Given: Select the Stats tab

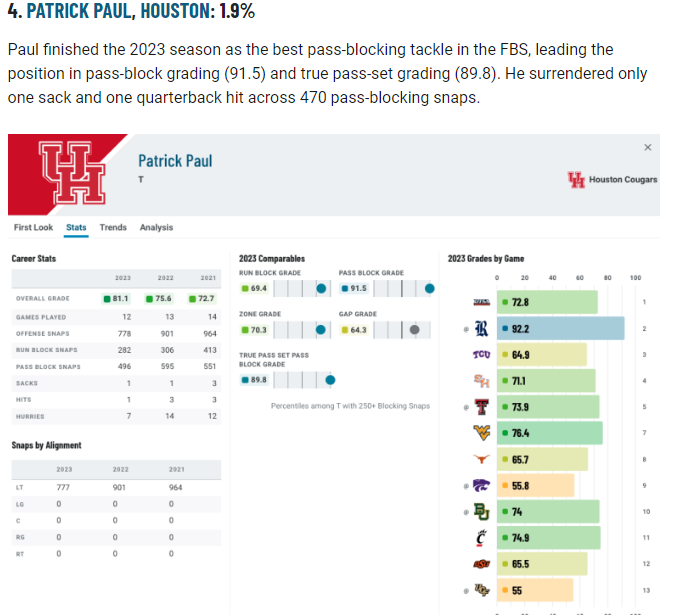Looking at the screenshot, I should 76,228.
